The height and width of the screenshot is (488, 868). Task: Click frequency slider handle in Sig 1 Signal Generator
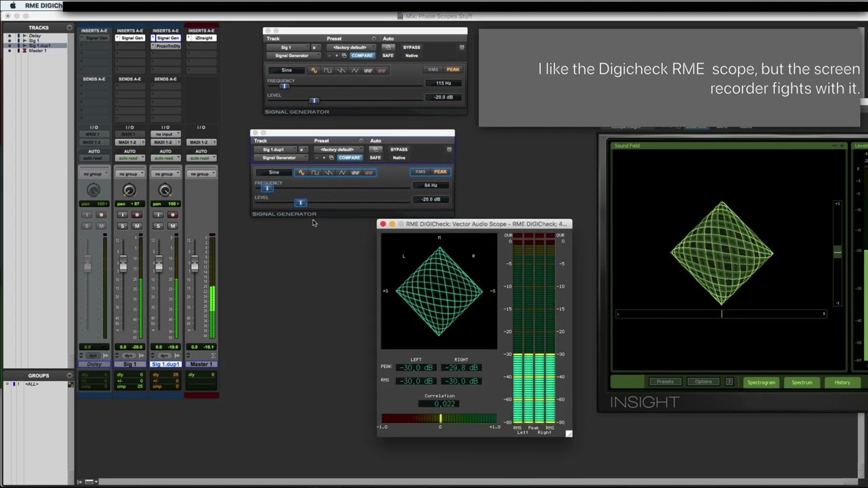[284, 86]
